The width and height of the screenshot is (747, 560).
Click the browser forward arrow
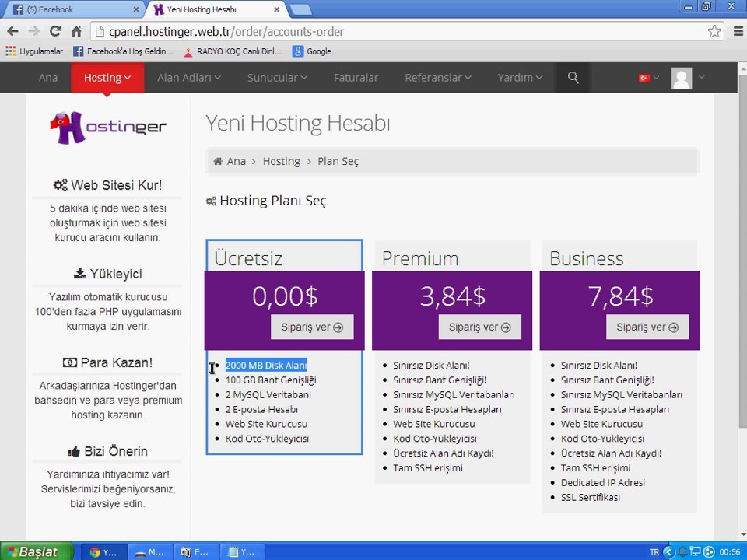click(x=33, y=31)
